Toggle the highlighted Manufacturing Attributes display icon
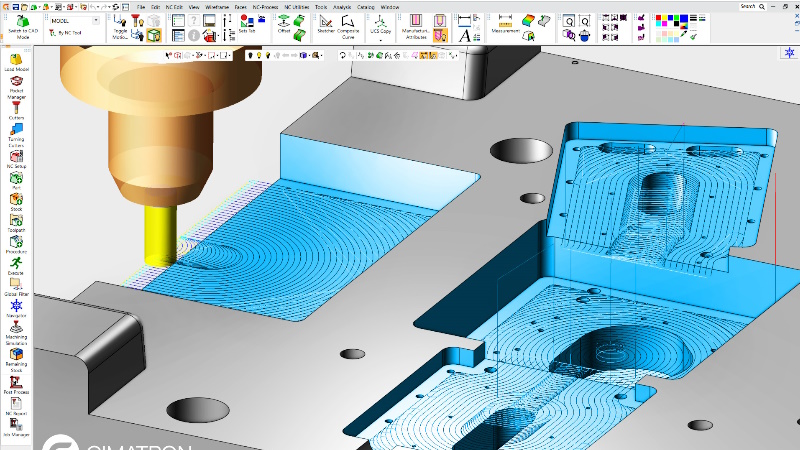 [440, 35]
